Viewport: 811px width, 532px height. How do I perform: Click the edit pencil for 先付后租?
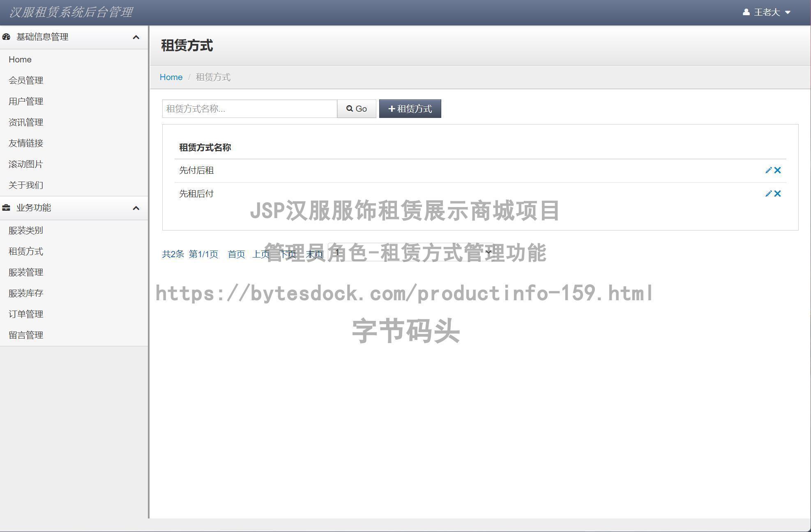pos(768,170)
